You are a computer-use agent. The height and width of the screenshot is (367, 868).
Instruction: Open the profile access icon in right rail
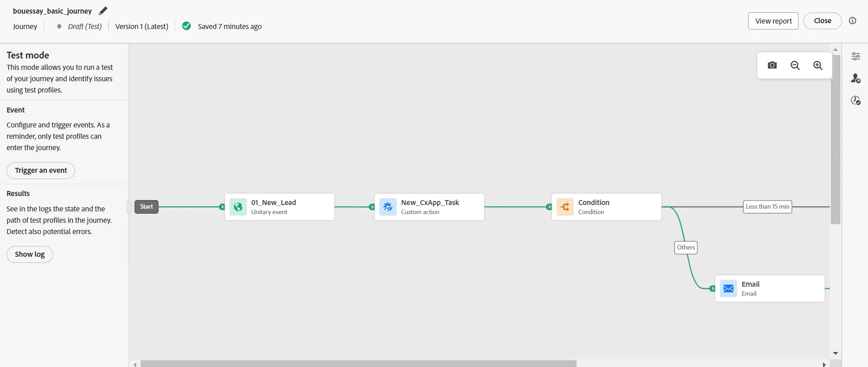click(x=856, y=78)
